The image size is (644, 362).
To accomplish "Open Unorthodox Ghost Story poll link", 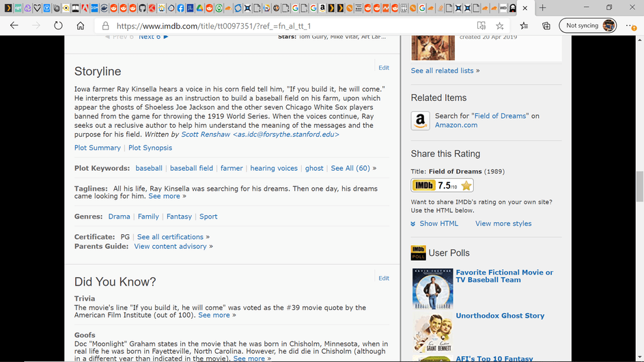I will pyautogui.click(x=500, y=316).
